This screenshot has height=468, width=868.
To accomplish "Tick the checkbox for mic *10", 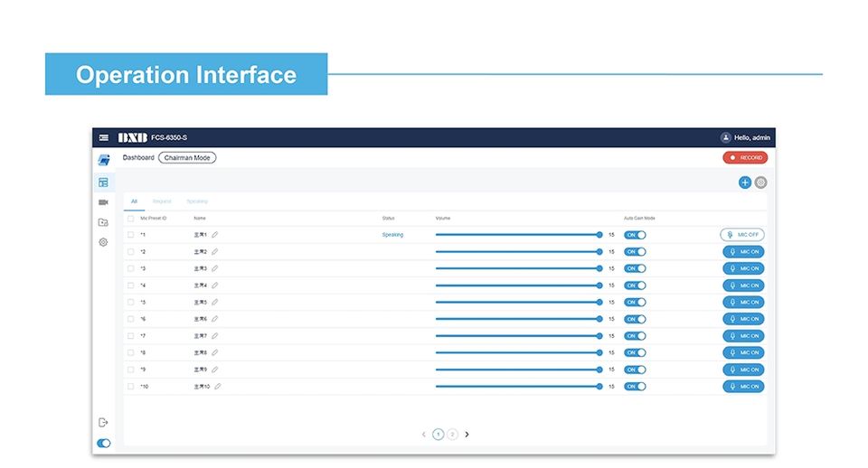I will click(130, 386).
